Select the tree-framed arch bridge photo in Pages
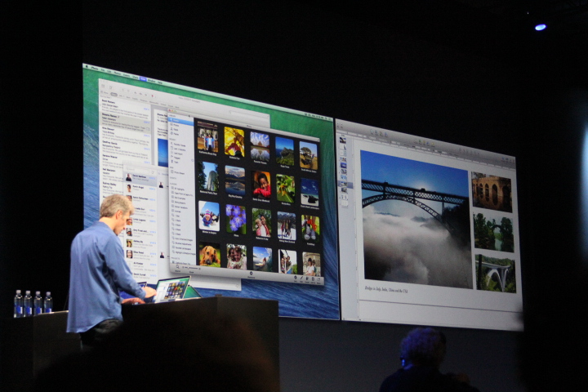 493,232
